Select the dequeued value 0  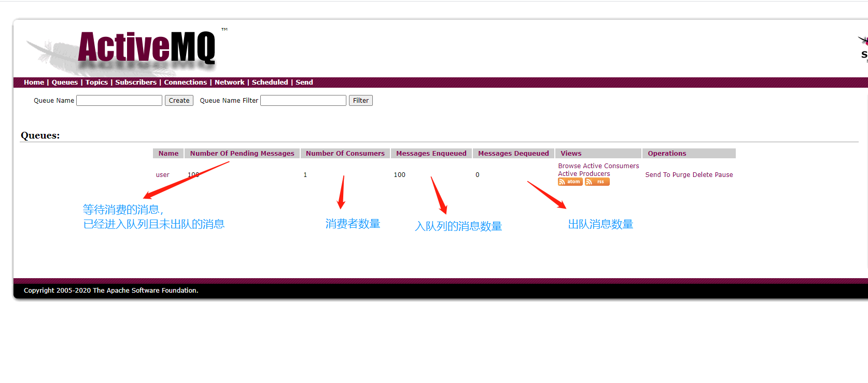[478, 175]
